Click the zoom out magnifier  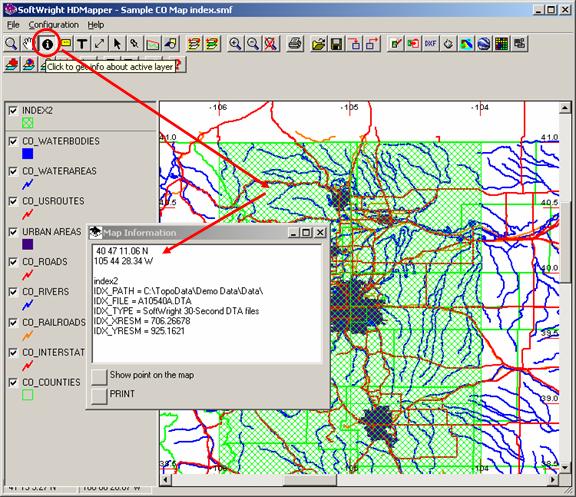pyautogui.click(x=253, y=44)
